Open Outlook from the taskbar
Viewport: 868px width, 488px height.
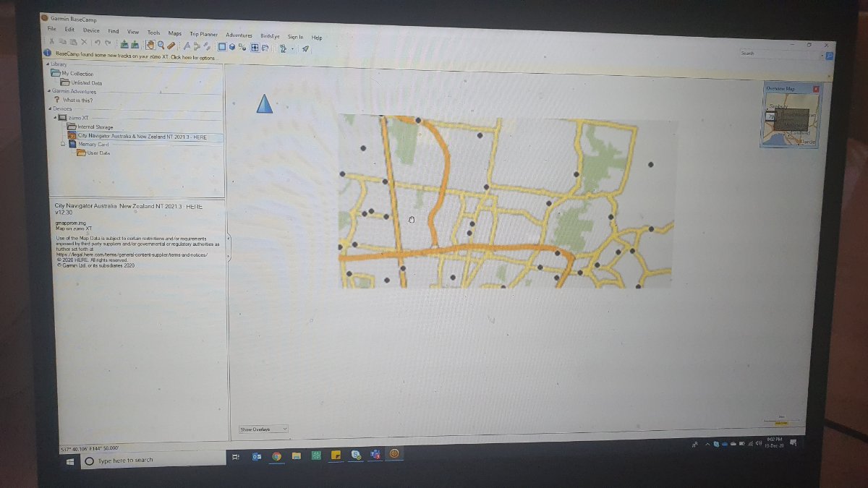(x=256, y=457)
